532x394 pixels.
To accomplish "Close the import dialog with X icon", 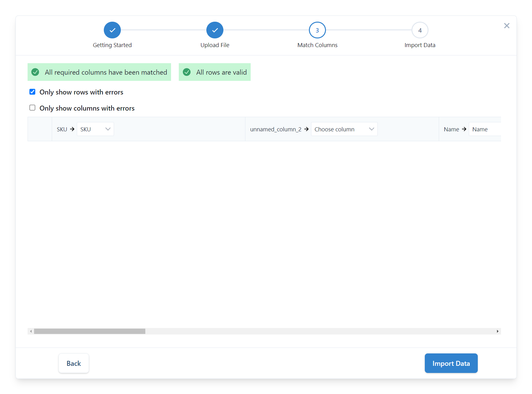I will coord(507,26).
